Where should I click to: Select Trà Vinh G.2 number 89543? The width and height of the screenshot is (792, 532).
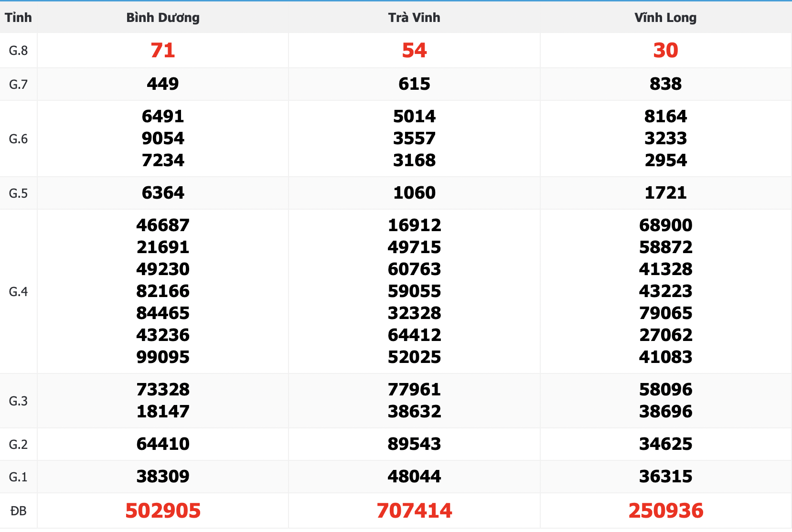click(414, 444)
